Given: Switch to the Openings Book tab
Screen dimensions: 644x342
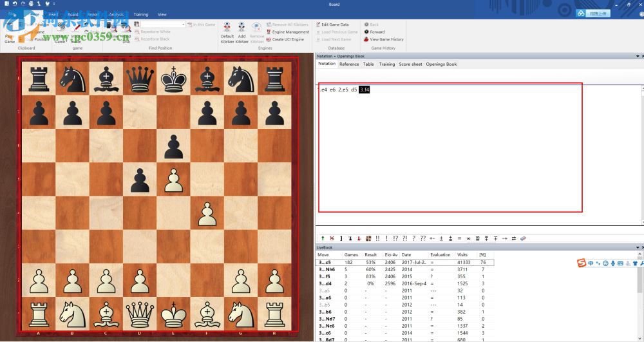Looking at the screenshot, I should (x=441, y=64).
